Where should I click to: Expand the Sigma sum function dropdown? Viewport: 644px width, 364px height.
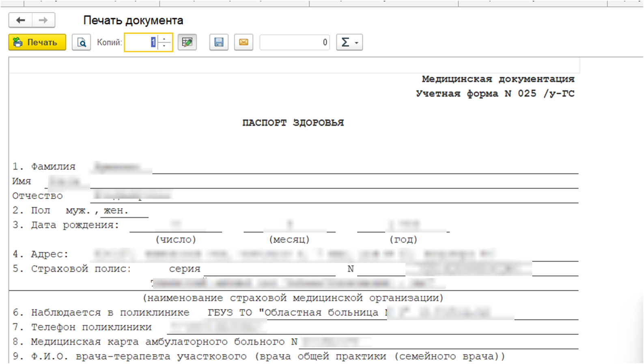[x=349, y=42]
